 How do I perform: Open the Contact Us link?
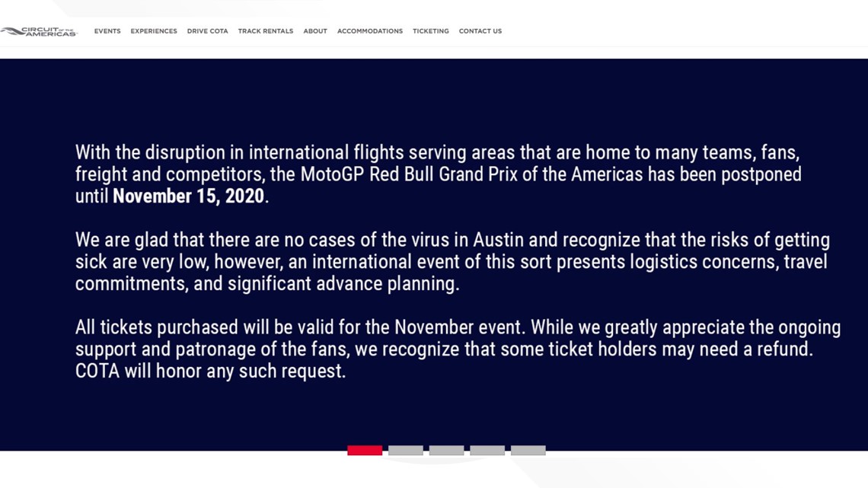point(480,31)
